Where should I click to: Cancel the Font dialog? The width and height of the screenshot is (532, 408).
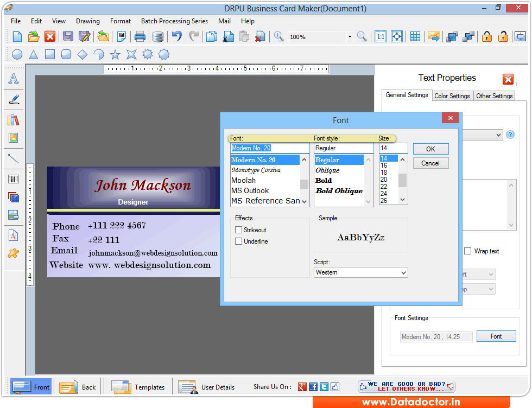click(430, 163)
